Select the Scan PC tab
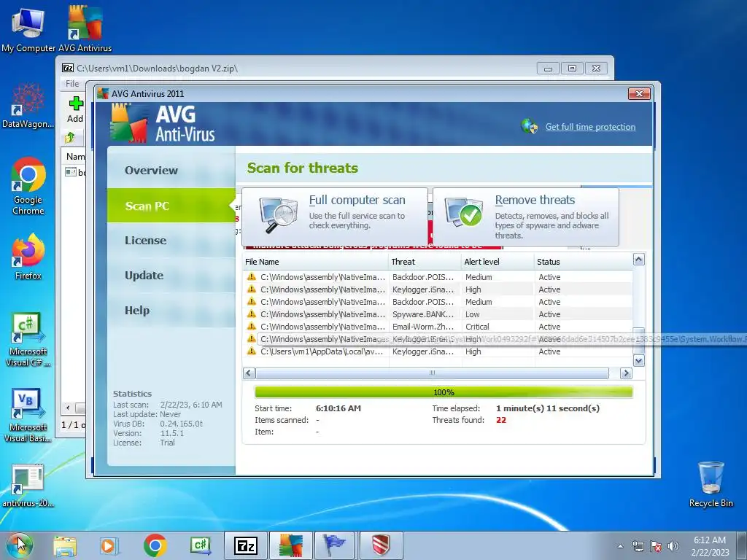This screenshot has width=747, height=560. point(171,206)
